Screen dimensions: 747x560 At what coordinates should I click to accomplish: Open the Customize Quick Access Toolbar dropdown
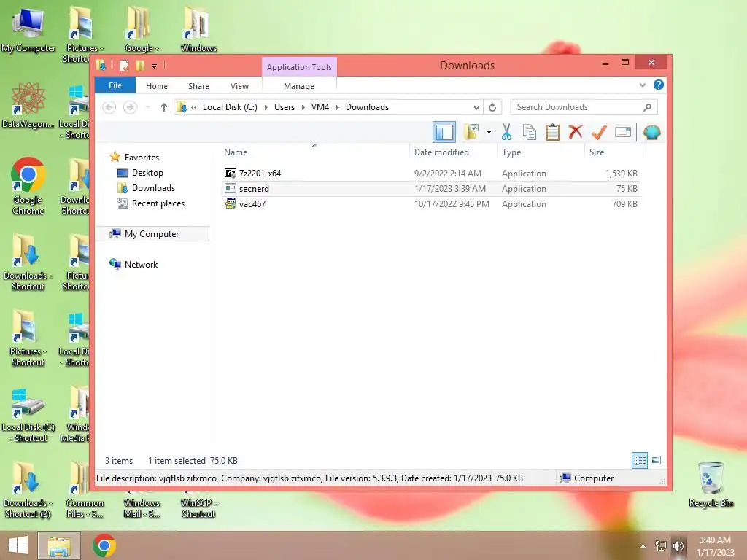pyautogui.click(x=154, y=66)
